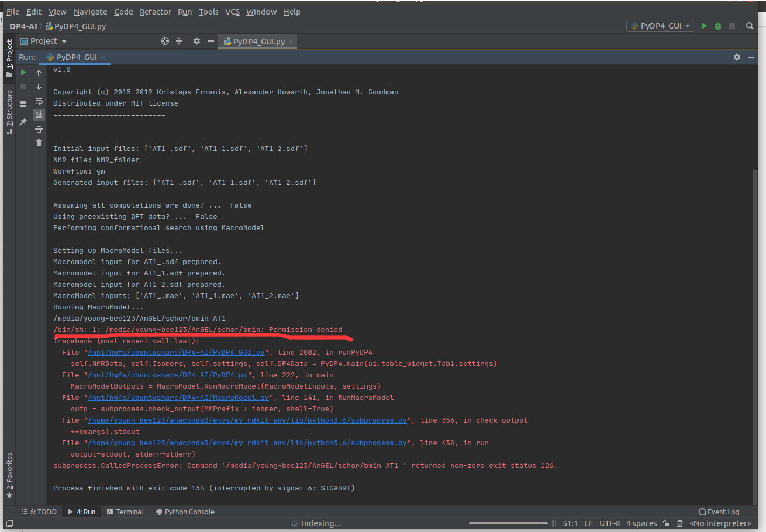Click the Debug bug icon in top toolbar
This screenshot has width=766, height=532.
717,26
